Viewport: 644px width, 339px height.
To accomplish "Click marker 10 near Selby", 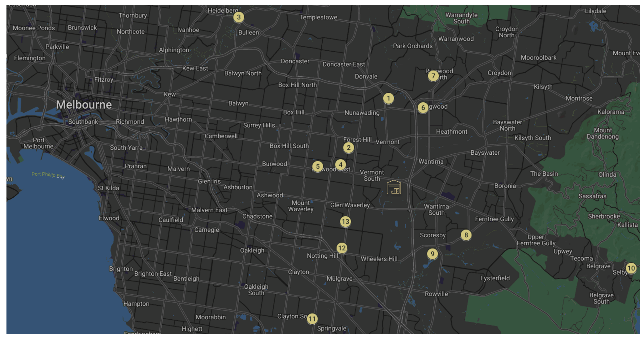I will click(x=631, y=268).
